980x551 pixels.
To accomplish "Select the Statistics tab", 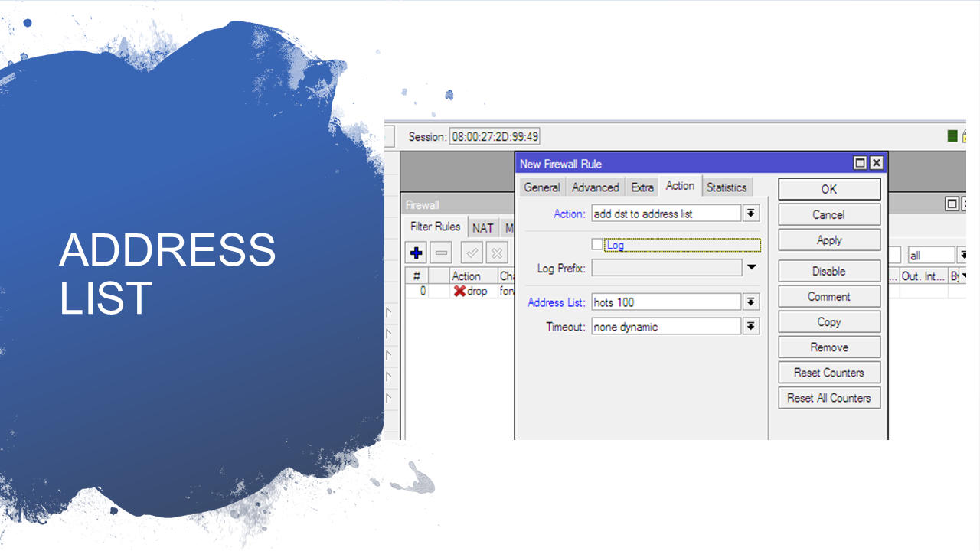I will (726, 187).
